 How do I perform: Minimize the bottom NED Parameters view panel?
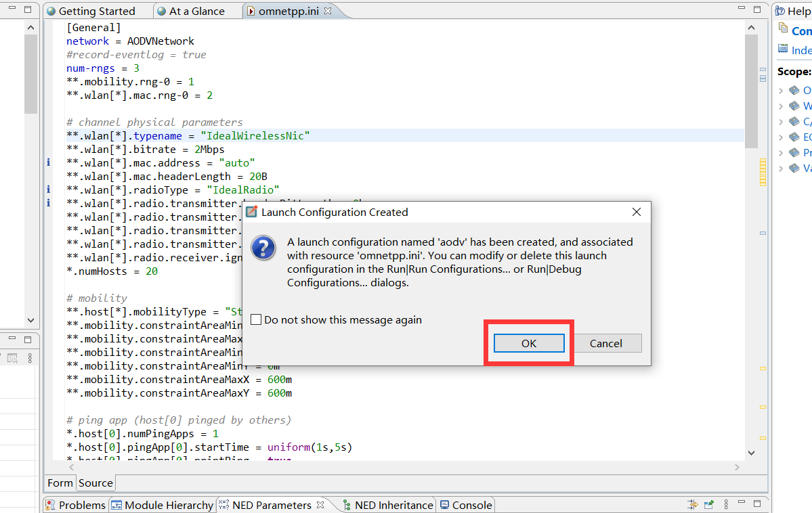tap(742, 502)
